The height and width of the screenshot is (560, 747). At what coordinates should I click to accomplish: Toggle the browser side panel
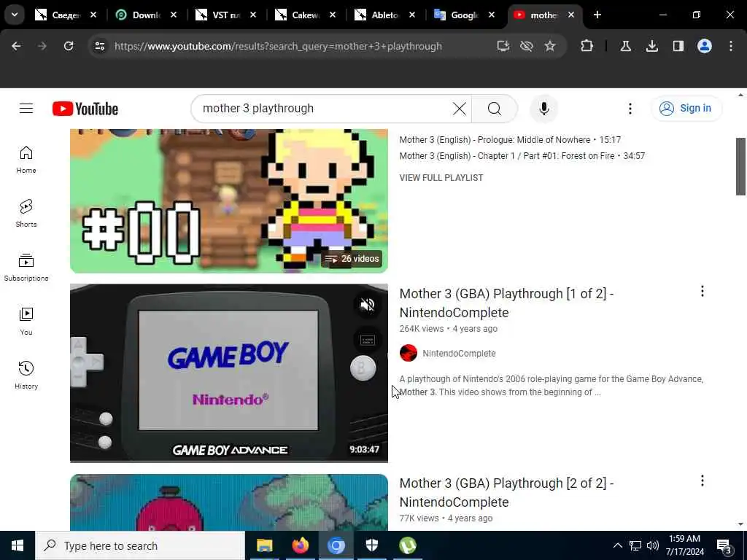pyautogui.click(x=678, y=46)
